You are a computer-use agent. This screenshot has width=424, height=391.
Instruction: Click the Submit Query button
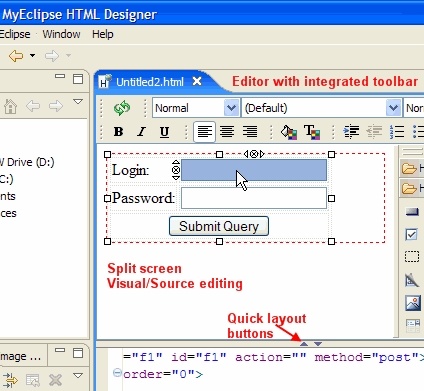[219, 226]
